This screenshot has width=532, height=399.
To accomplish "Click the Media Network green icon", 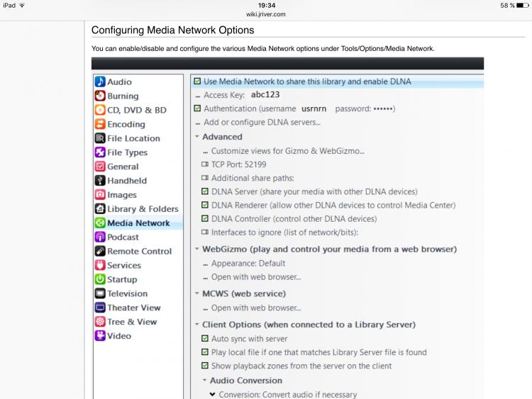I will point(100,223).
